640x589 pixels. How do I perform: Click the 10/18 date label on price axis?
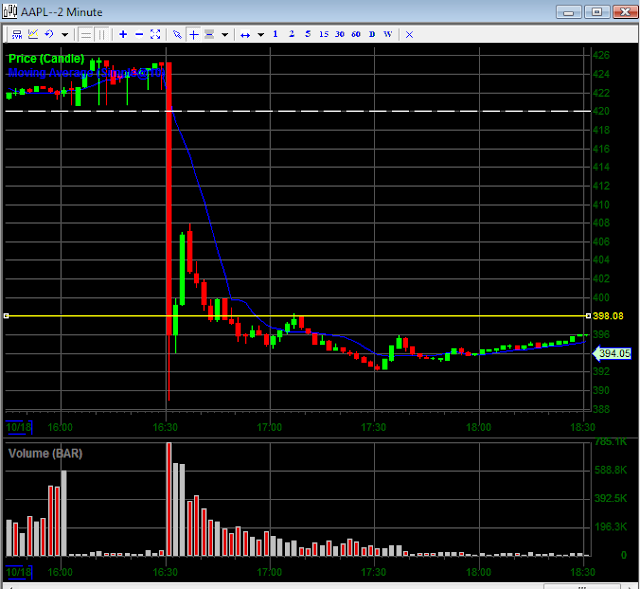click(x=19, y=427)
